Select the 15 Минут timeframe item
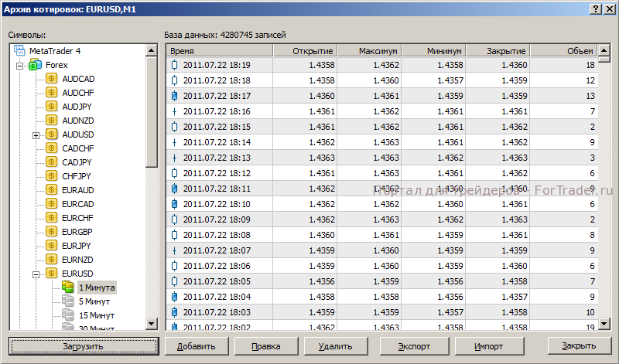Image resolution: width=619 pixels, height=364 pixels. [x=97, y=315]
